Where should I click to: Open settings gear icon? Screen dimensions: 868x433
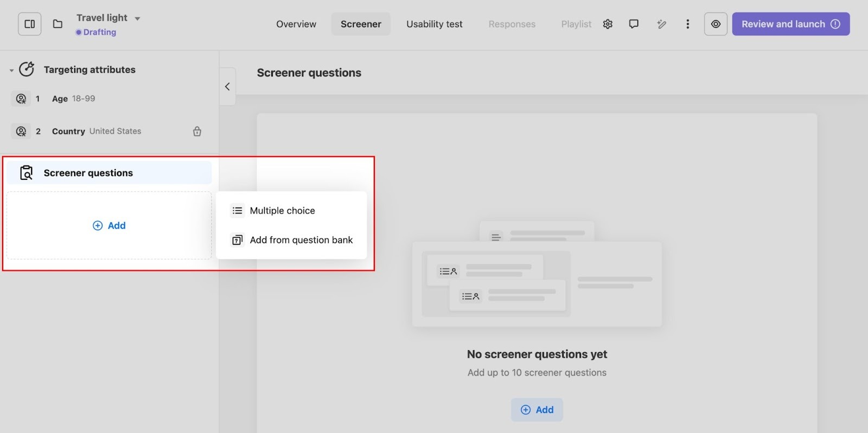pos(608,24)
